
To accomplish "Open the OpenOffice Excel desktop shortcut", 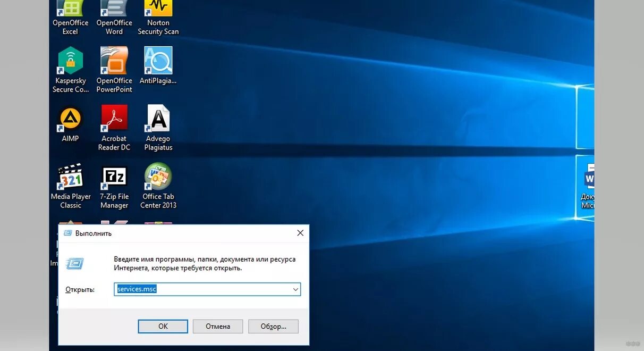I will 71,16.
